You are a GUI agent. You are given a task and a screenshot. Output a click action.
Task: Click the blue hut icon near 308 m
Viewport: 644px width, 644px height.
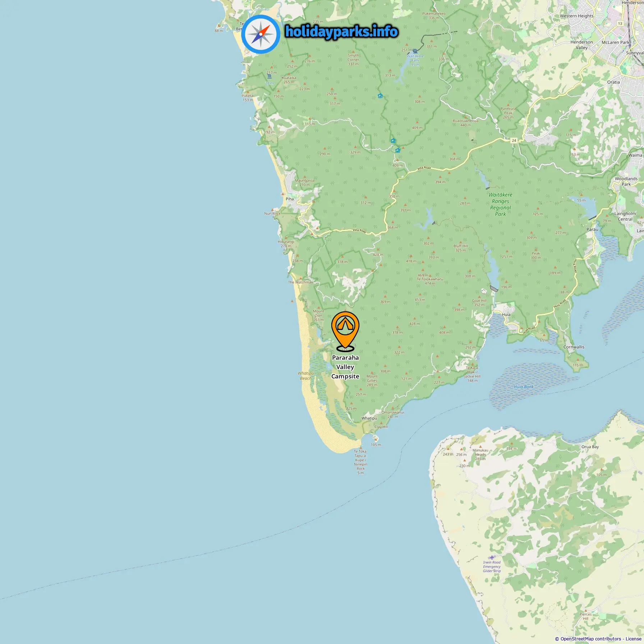tap(380, 96)
